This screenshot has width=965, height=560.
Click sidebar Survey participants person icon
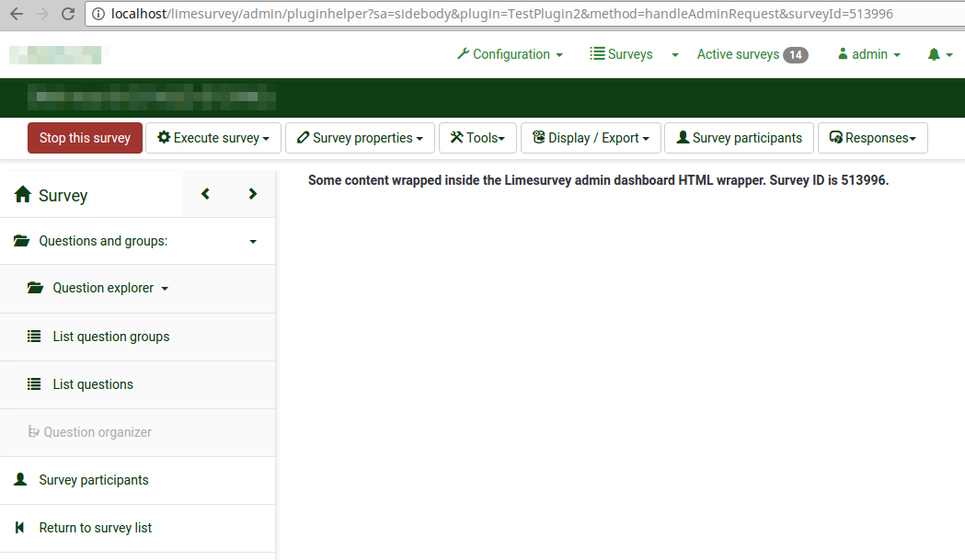tap(20, 479)
